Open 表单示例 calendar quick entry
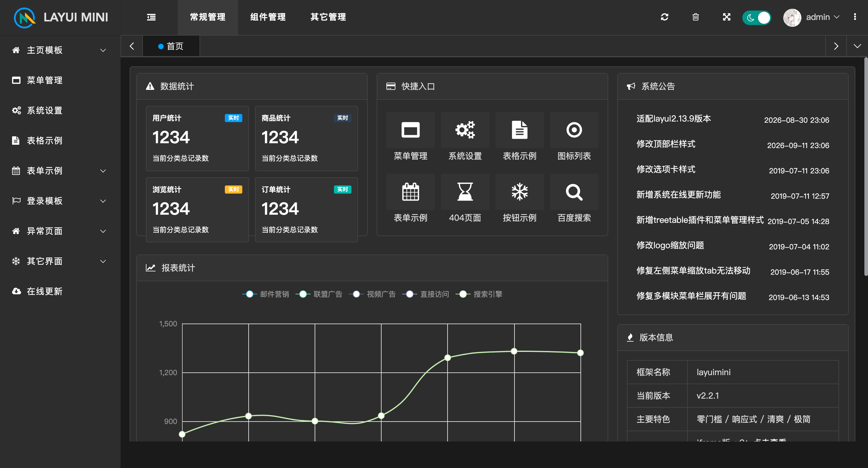 [x=410, y=191]
